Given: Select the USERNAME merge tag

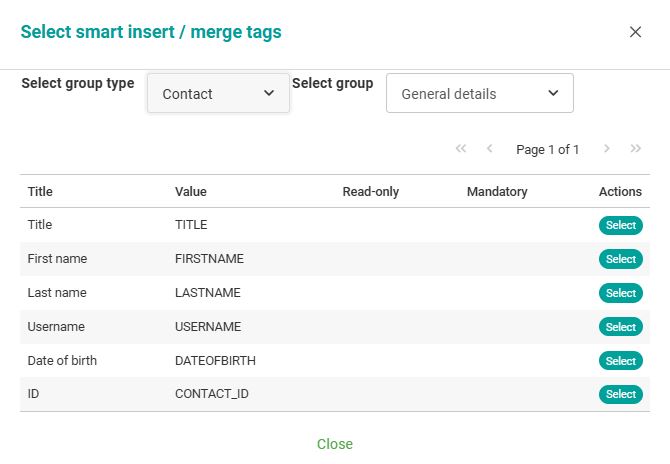Looking at the screenshot, I should tap(620, 327).
